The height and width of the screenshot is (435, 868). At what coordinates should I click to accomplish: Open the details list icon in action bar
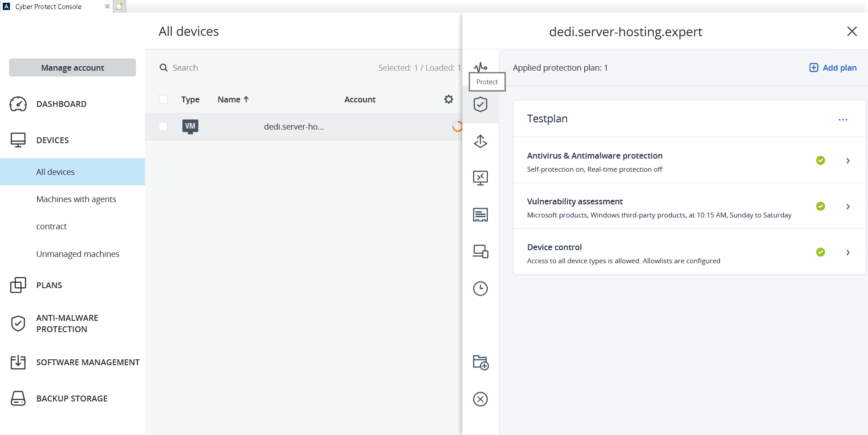480,215
